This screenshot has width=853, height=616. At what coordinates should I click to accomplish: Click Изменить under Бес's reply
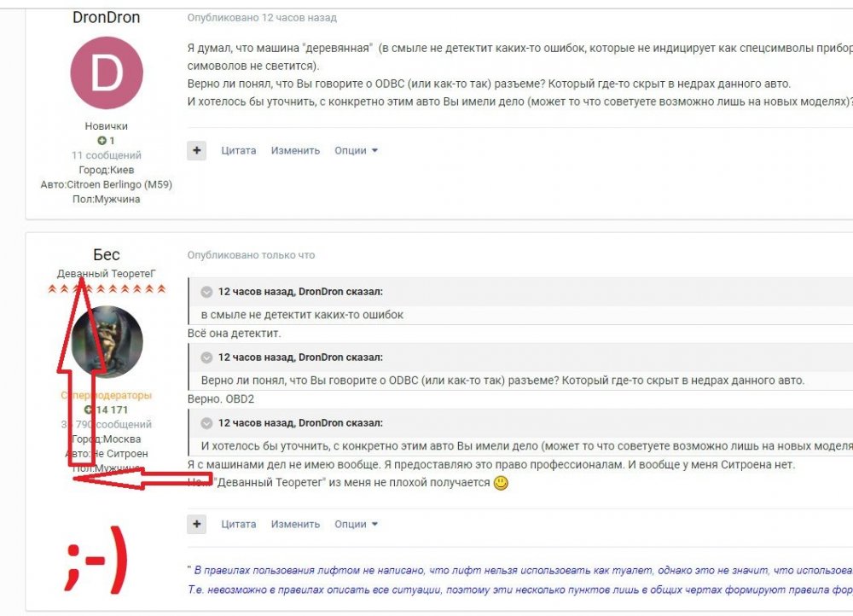pos(295,524)
